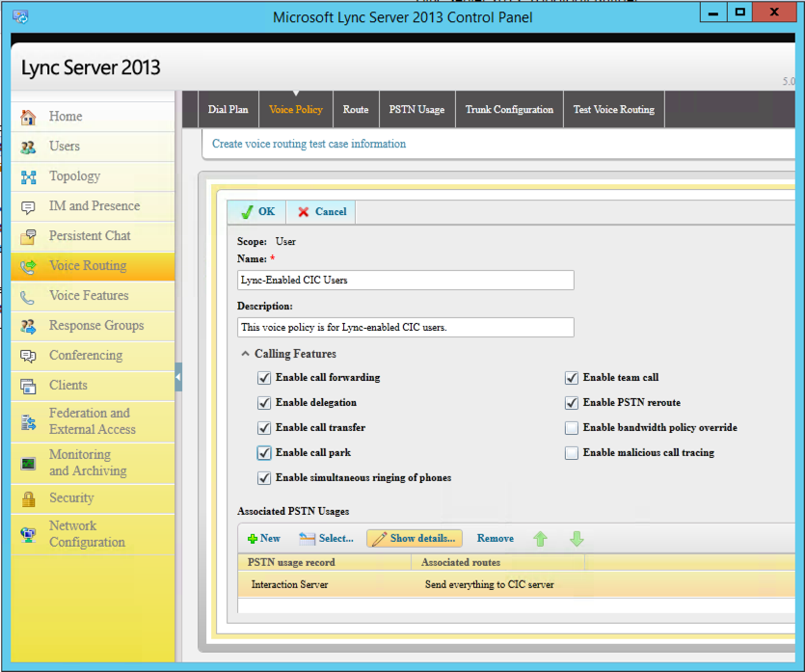
Task: Click the Home icon in sidebar
Action: tap(28, 117)
